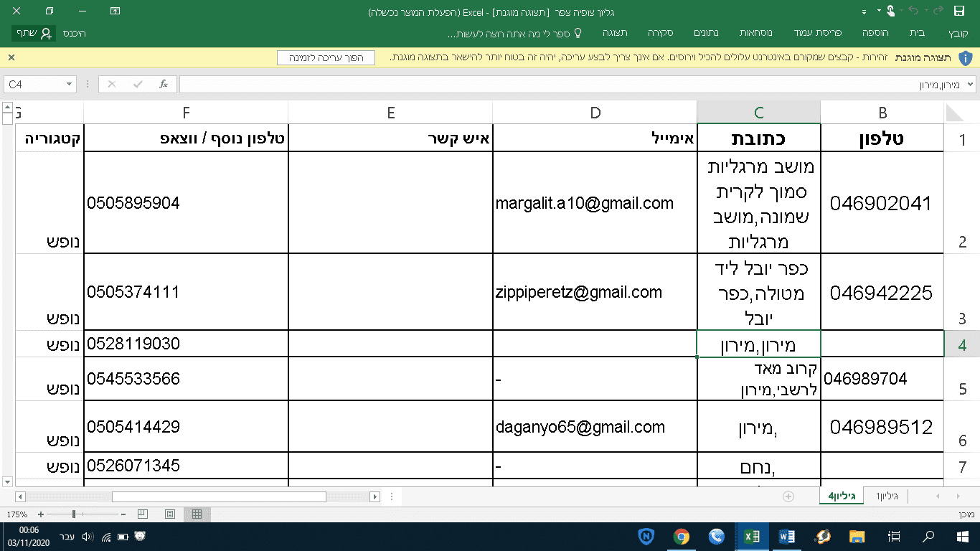This screenshot has width=980, height=551.
Task: Open the קובץ (File) tab
Action: coord(958,33)
